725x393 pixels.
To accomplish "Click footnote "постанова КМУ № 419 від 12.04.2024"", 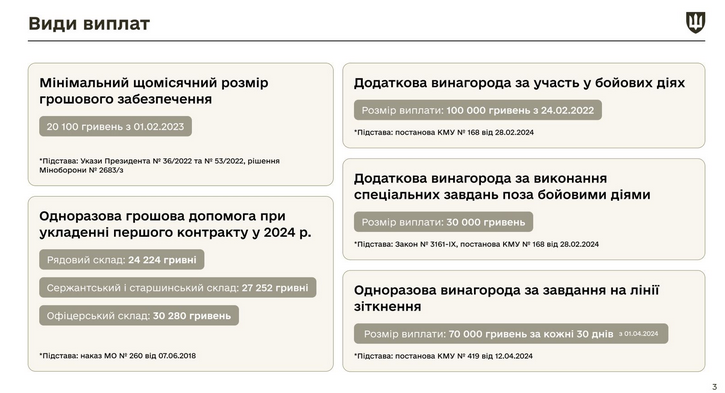I will pos(443,356).
